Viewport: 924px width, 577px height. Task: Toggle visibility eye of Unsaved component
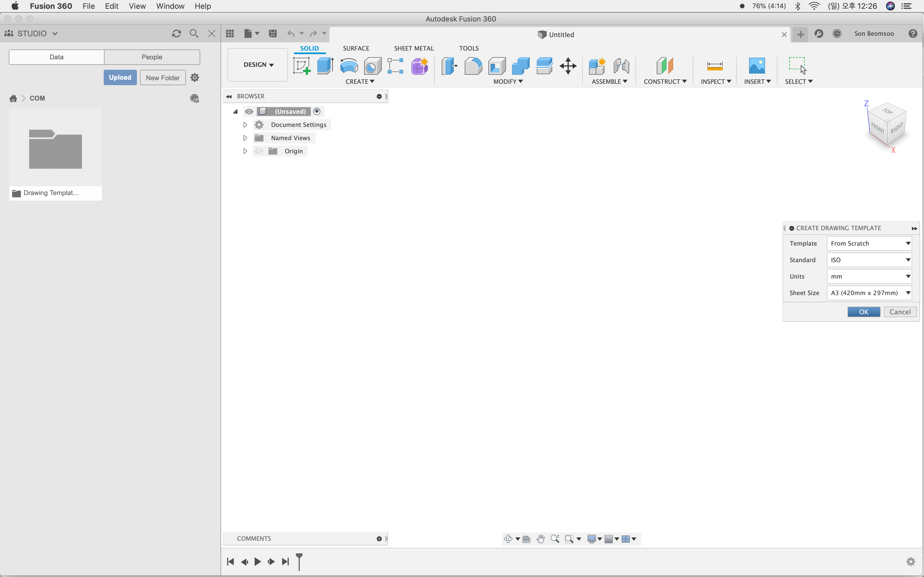point(249,112)
